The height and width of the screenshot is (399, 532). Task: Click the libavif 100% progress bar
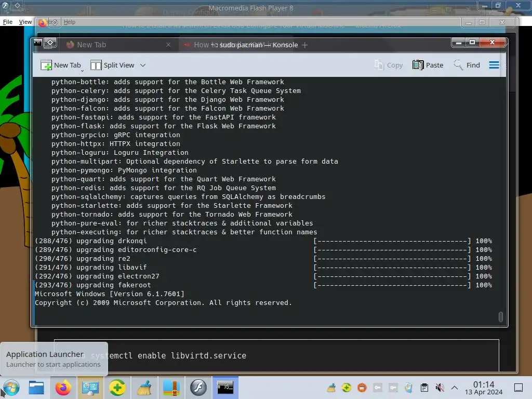tap(392, 268)
